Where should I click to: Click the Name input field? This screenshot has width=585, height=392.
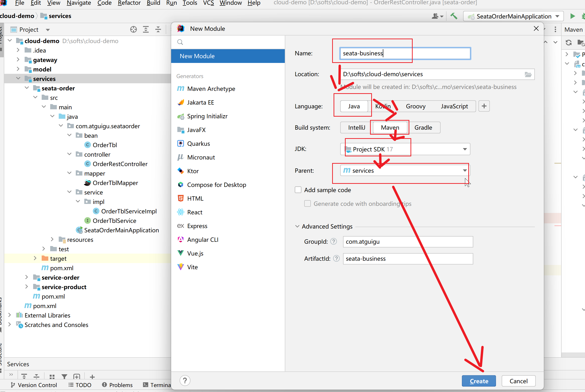click(405, 53)
